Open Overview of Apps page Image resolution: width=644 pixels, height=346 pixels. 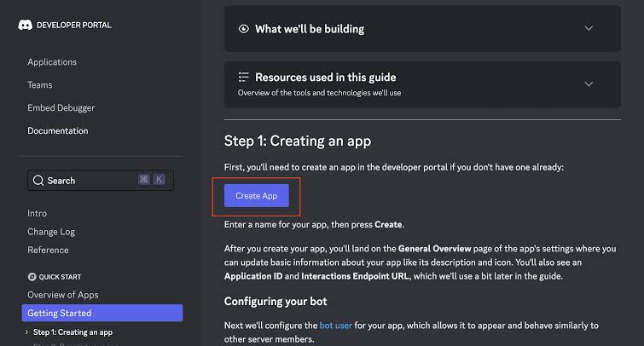tap(63, 295)
